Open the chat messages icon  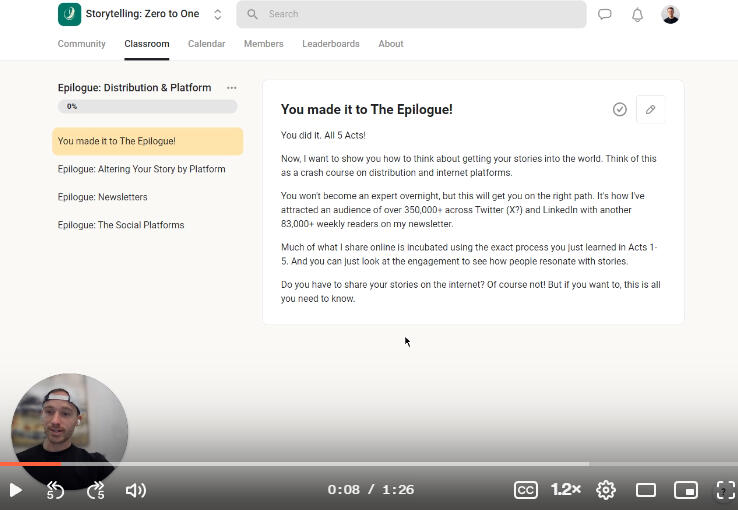pos(605,15)
